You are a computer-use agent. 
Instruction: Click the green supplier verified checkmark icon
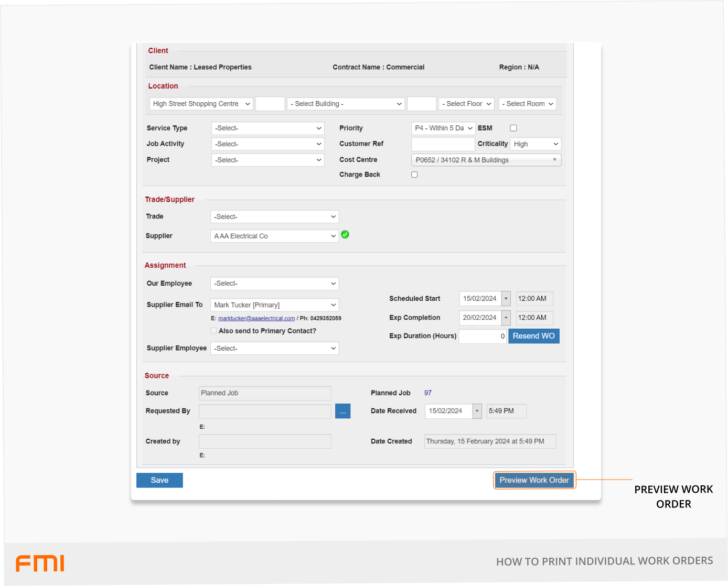(x=345, y=235)
